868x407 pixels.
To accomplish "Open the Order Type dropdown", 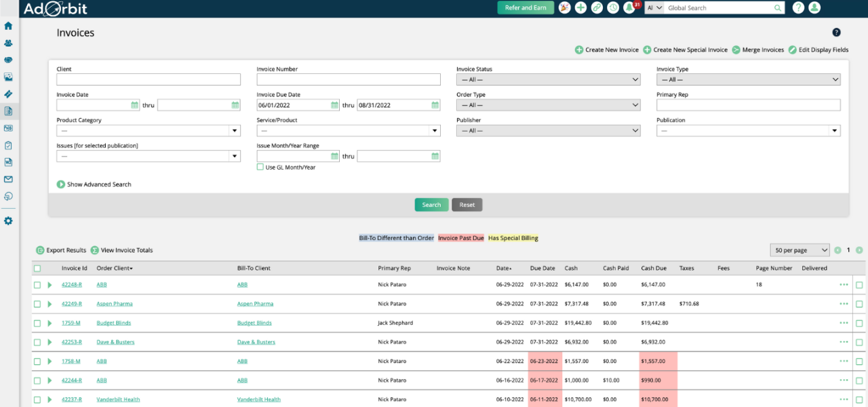I will point(548,105).
